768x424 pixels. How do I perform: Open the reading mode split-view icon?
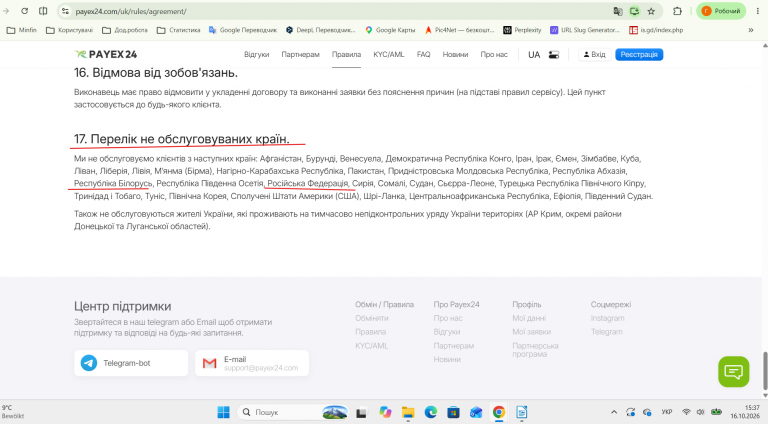point(43,11)
